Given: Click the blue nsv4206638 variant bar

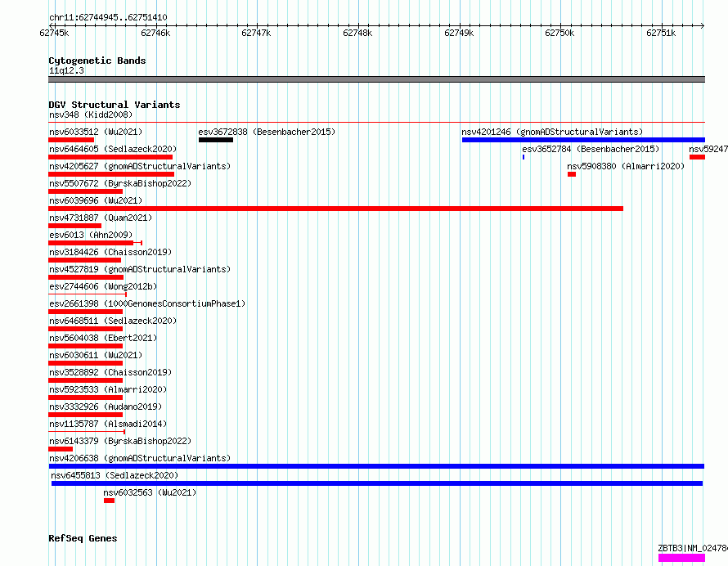Looking at the screenshot, I should [376, 466].
